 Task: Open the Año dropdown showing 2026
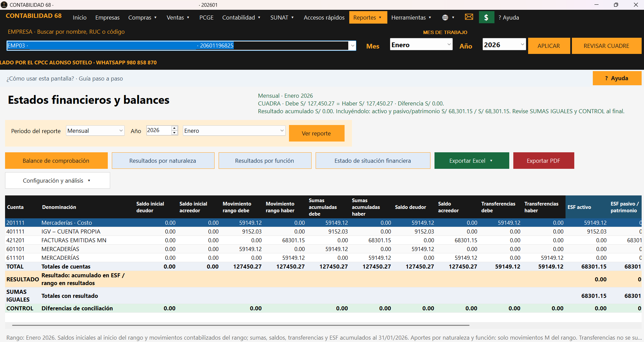click(x=504, y=44)
